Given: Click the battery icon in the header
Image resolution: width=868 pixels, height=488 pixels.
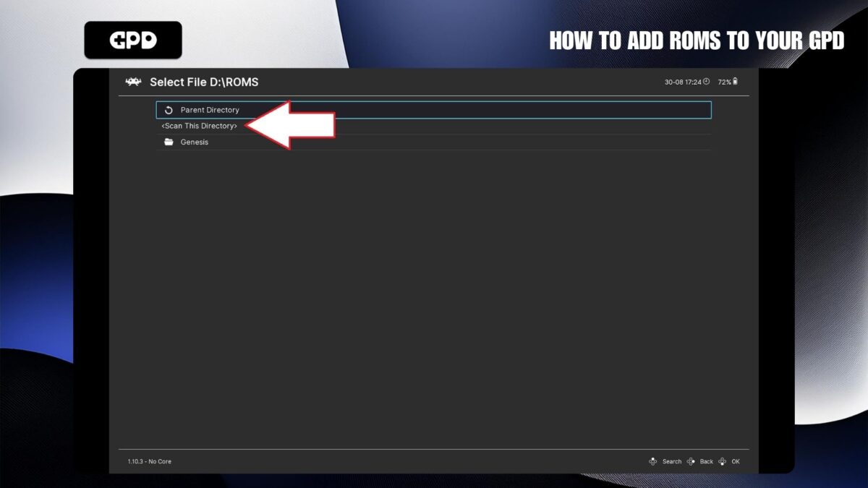Looking at the screenshot, I should coord(736,82).
